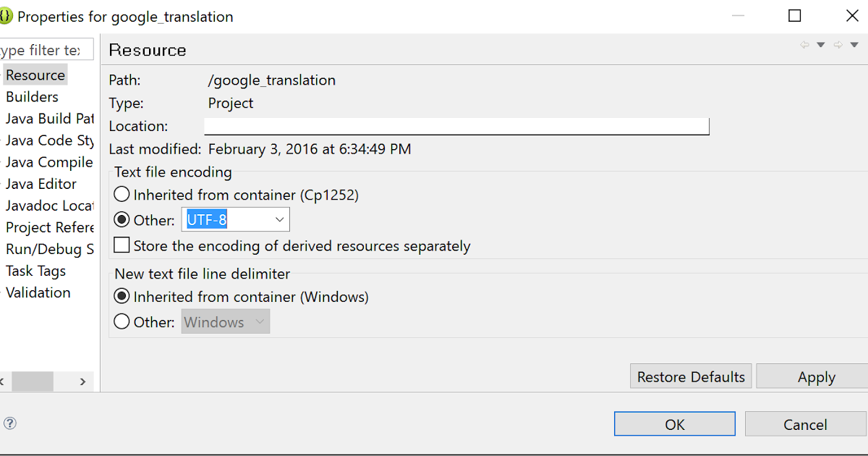
Task: Click the Last modified date value
Action: click(x=310, y=149)
